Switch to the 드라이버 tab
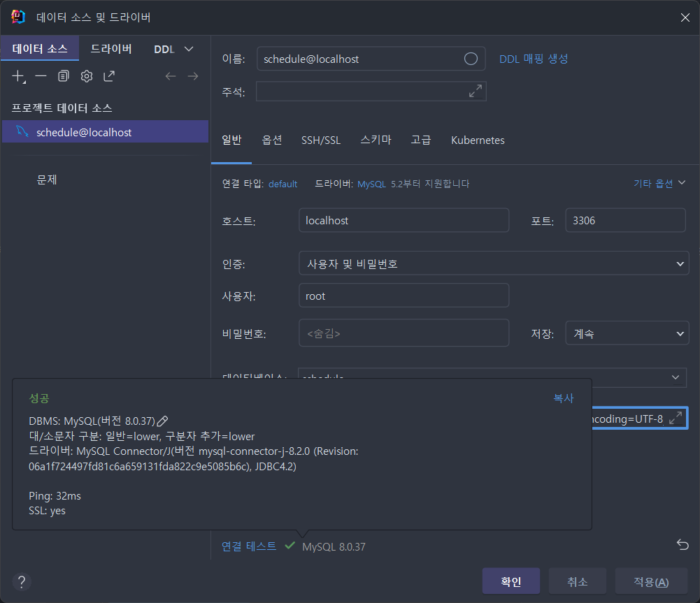Image resolution: width=700 pixels, height=603 pixels. (x=111, y=48)
